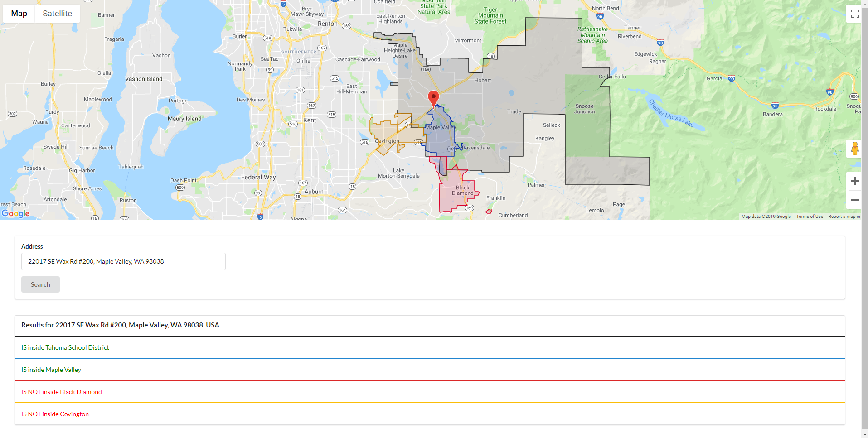The height and width of the screenshot is (438, 868).
Task: Click the Results heading text
Action: click(120, 325)
